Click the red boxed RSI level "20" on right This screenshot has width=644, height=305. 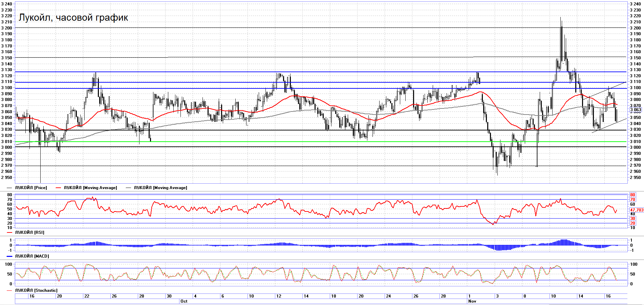632,223
